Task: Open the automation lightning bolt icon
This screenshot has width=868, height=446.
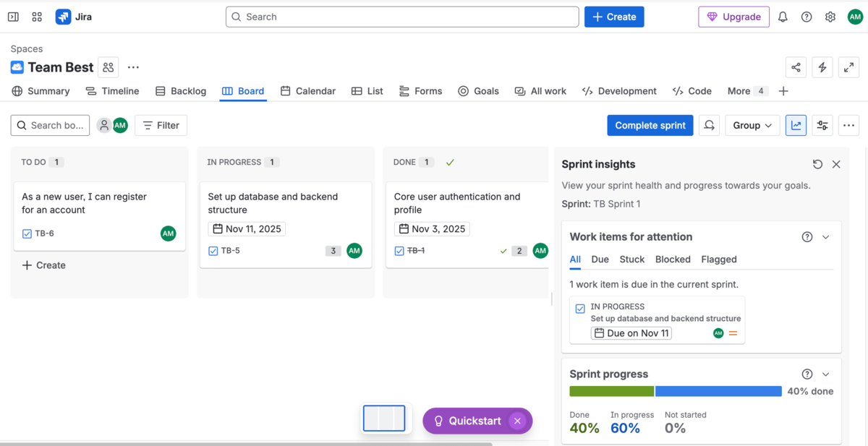Action: click(822, 67)
